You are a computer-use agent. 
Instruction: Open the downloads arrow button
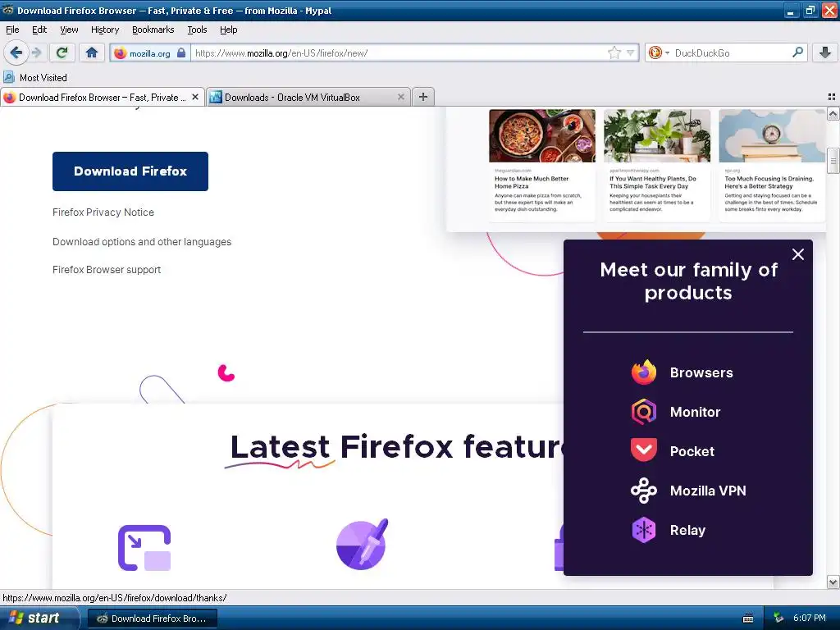click(825, 52)
